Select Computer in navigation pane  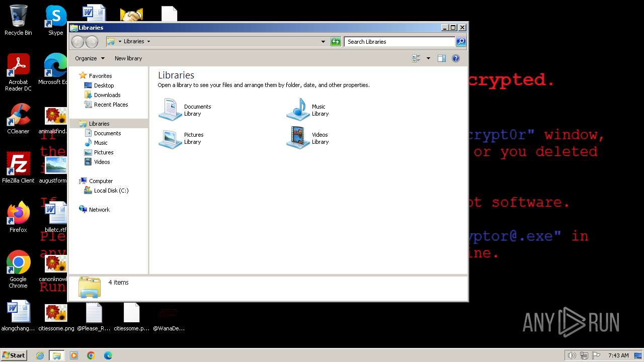point(101,181)
